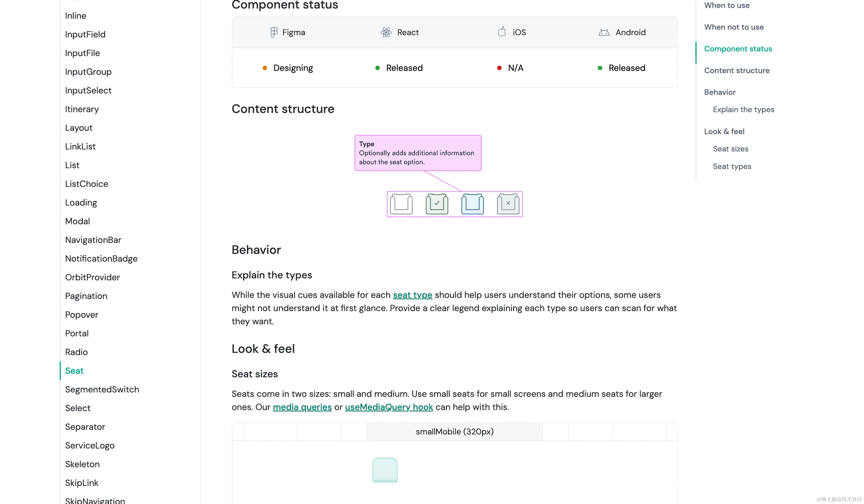Select the unavailable seat with cross
The width and height of the screenshot is (864, 504).
click(508, 204)
